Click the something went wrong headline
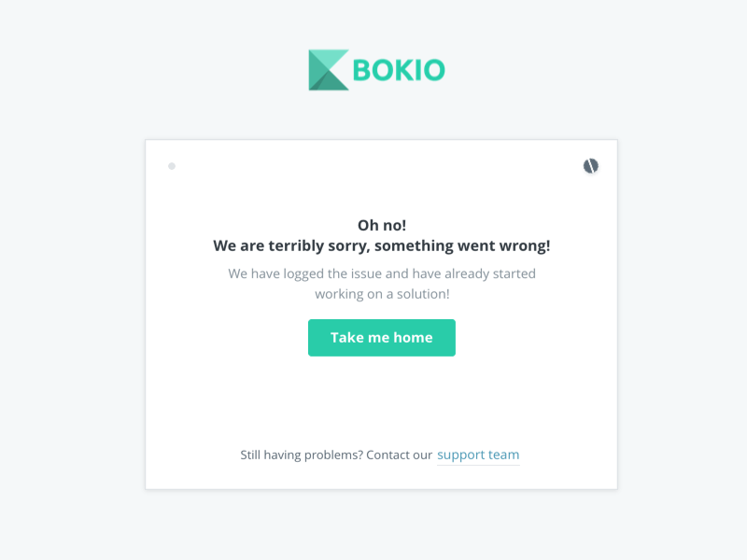 point(381,245)
